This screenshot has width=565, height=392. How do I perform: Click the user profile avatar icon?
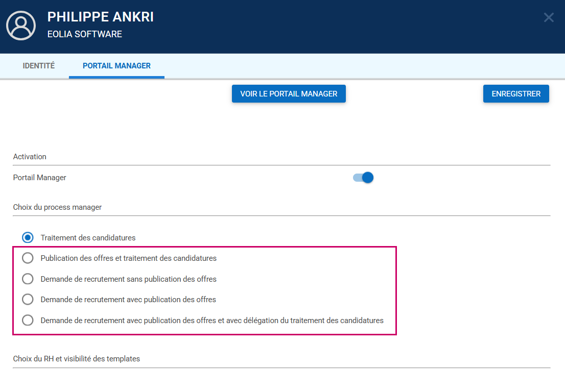click(21, 26)
